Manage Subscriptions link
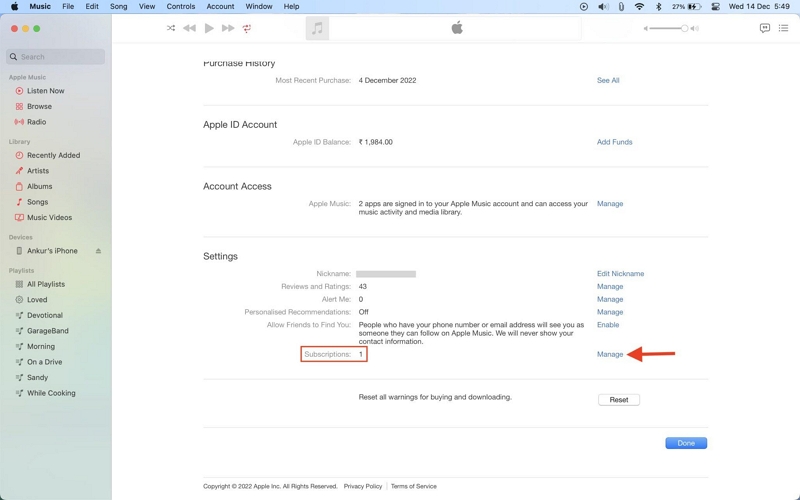Viewport: 800px width, 500px height. (x=610, y=355)
